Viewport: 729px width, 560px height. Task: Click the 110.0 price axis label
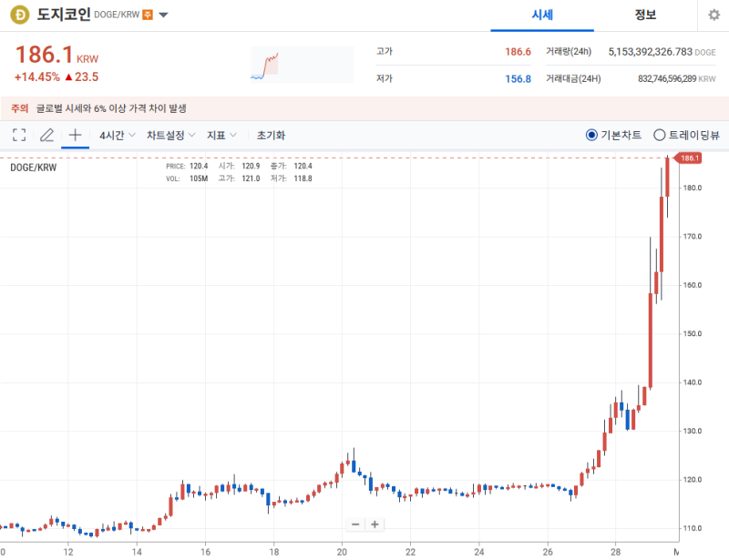pos(693,528)
